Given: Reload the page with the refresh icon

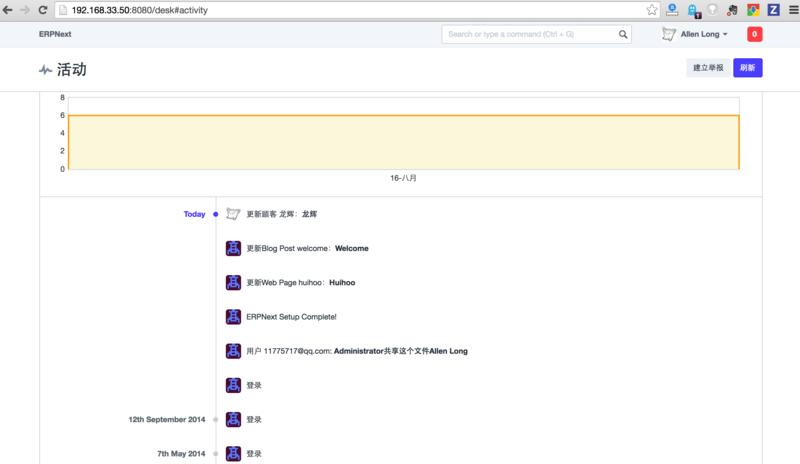Looking at the screenshot, I should click(43, 10).
